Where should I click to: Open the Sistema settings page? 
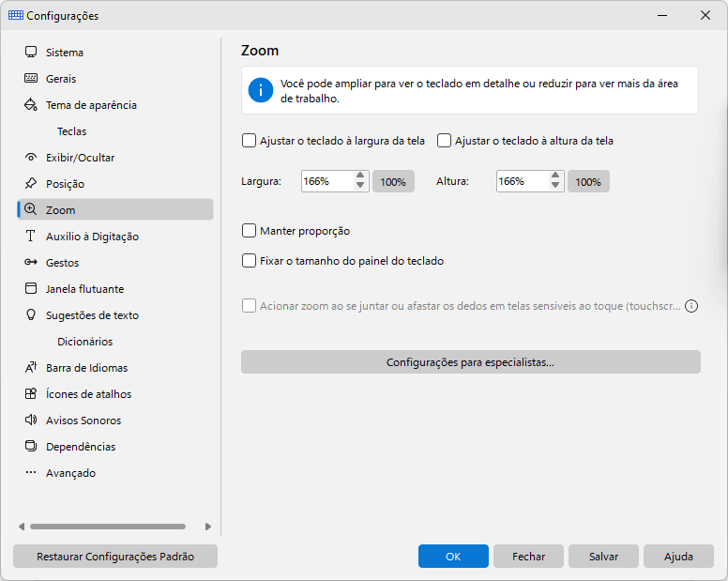115,52
